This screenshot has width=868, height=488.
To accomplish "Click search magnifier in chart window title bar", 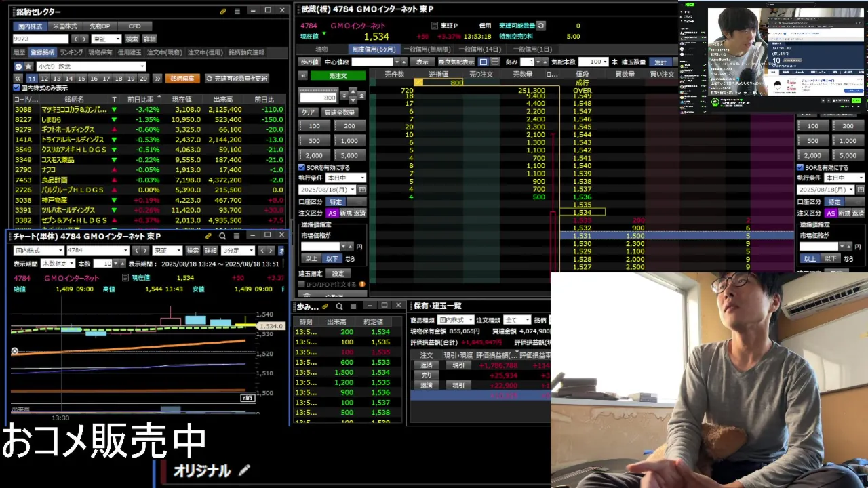I will (x=222, y=236).
